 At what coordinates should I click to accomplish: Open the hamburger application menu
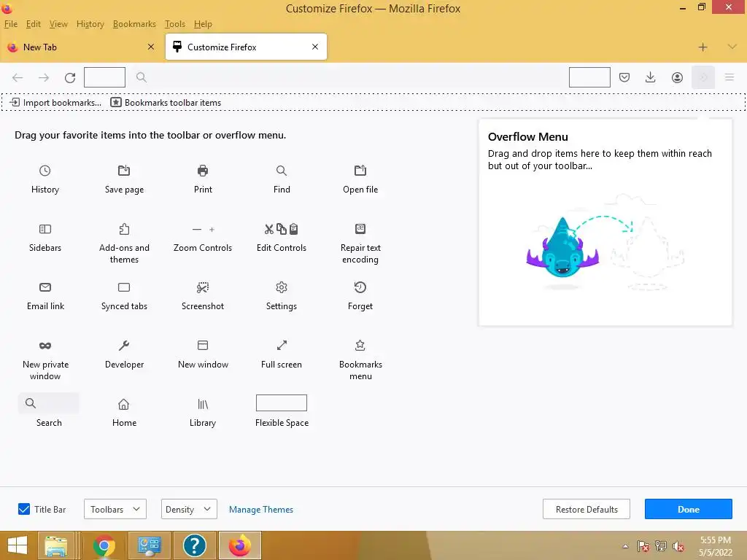click(x=729, y=77)
